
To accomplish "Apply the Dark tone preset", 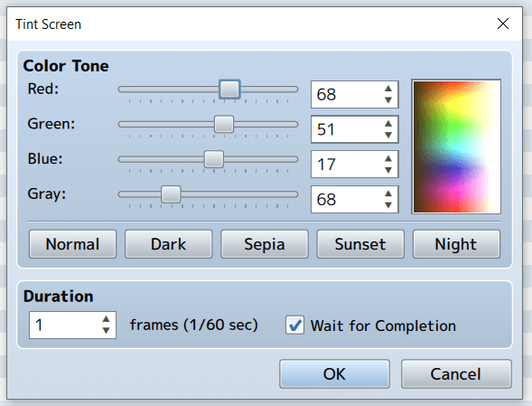I will point(169,244).
